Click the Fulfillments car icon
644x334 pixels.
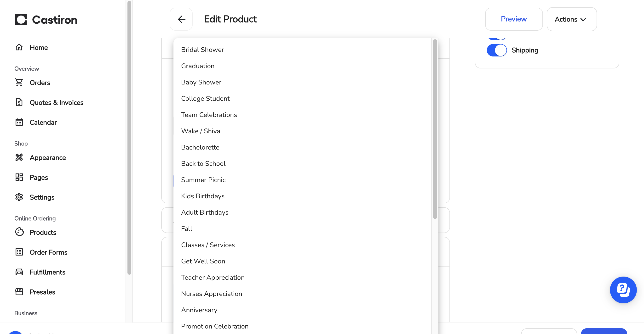pos(19,272)
